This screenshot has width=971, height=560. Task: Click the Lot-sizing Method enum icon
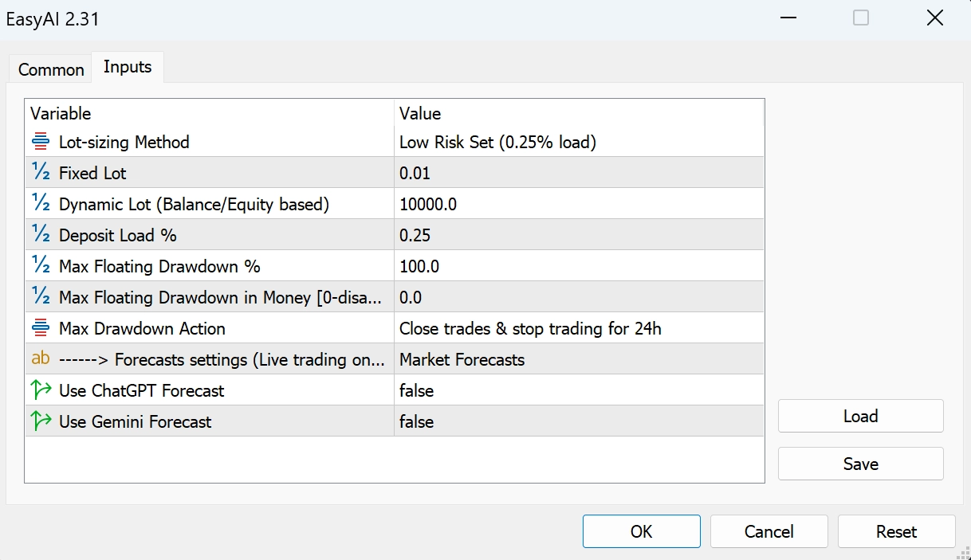[41, 143]
